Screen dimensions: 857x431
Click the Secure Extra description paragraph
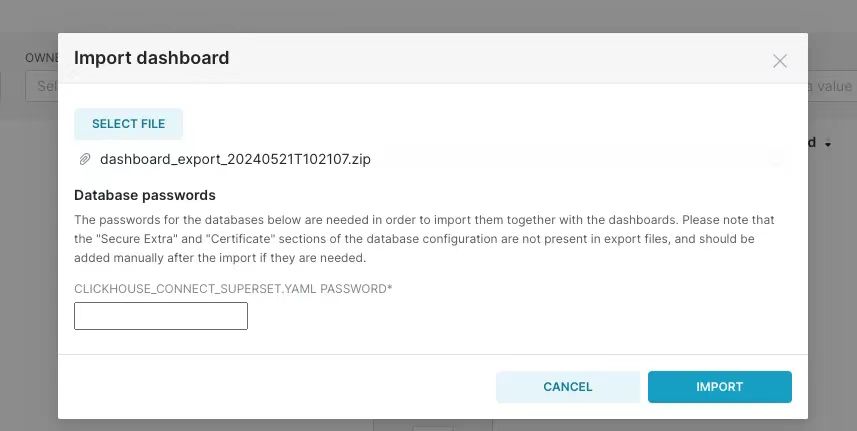(x=424, y=239)
